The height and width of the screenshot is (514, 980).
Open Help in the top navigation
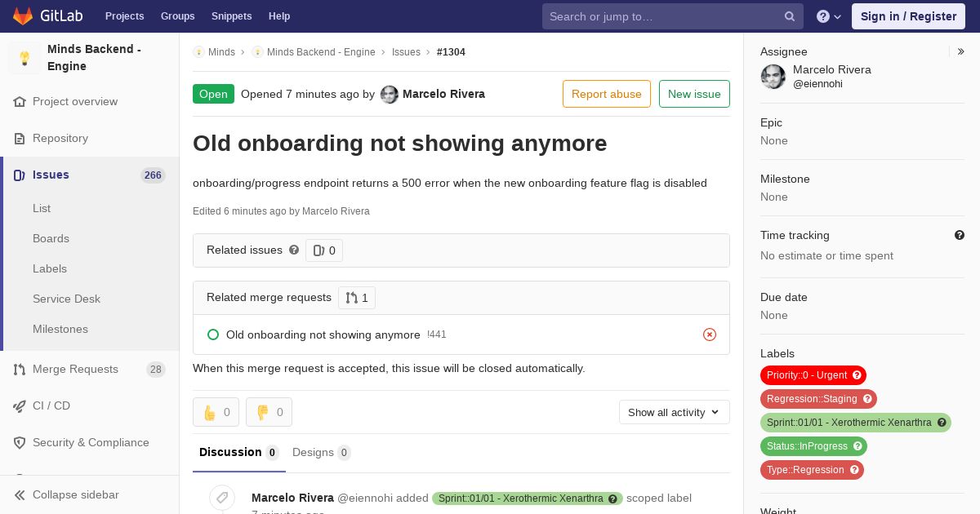pos(279,16)
